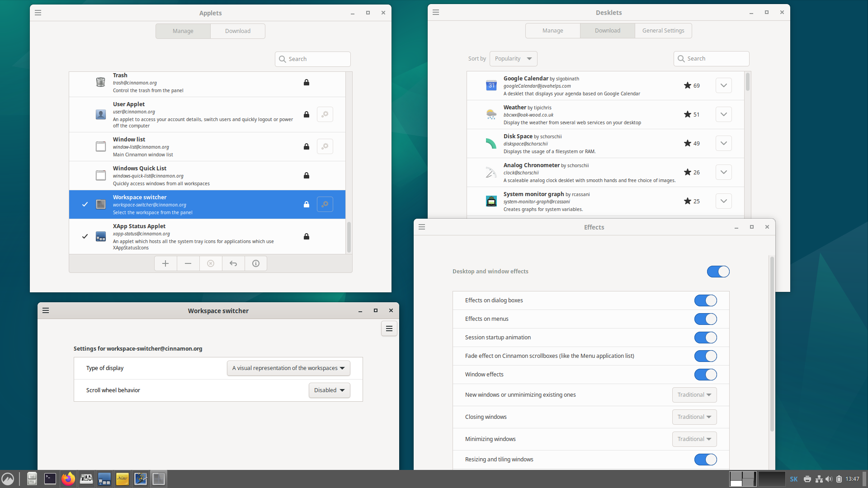Click the Trash applet icon in list
The height and width of the screenshot is (488, 868).
click(x=101, y=82)
